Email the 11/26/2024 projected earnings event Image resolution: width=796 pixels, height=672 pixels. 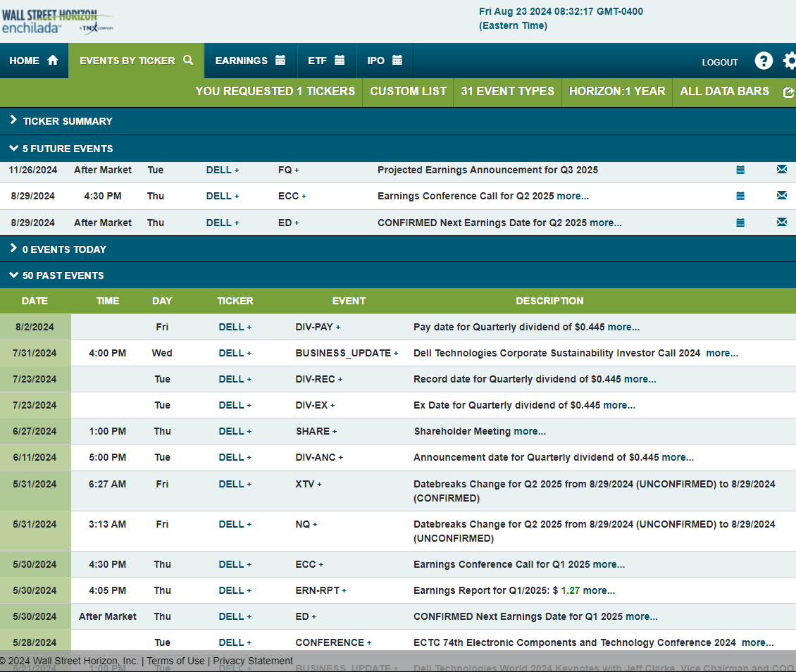tap(782, 170)
